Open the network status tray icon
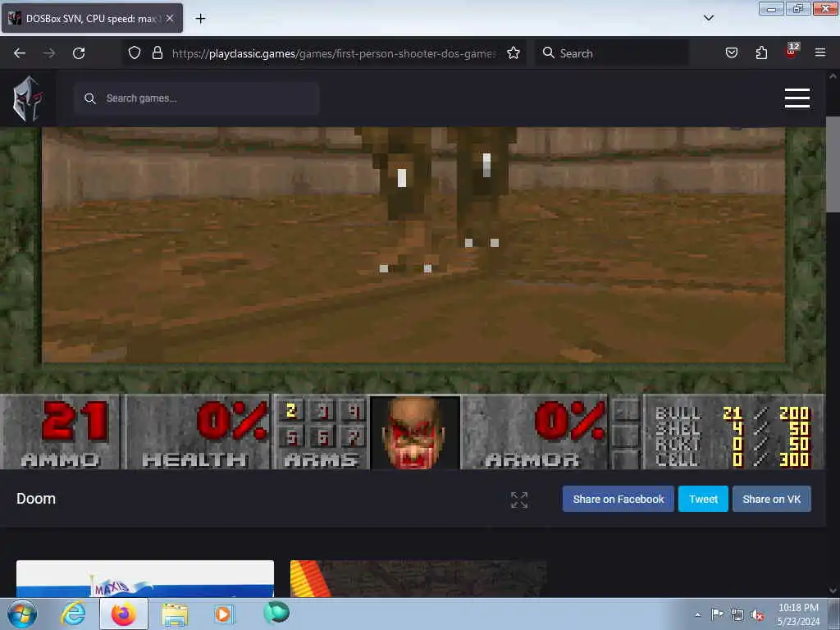The image size is (840, 630). click(737, 615)
